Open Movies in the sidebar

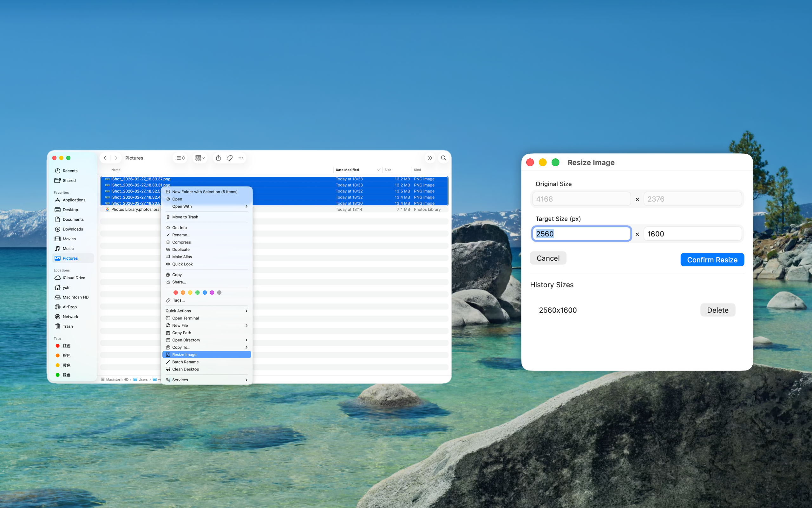73,239
